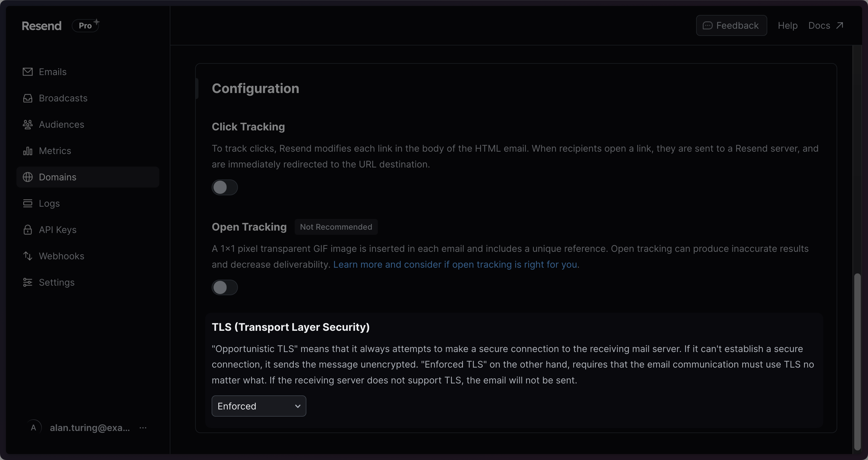Click the Metrics icon in sidebar
Viewport: 868px width, 460px height.
(x=27, y=150)
